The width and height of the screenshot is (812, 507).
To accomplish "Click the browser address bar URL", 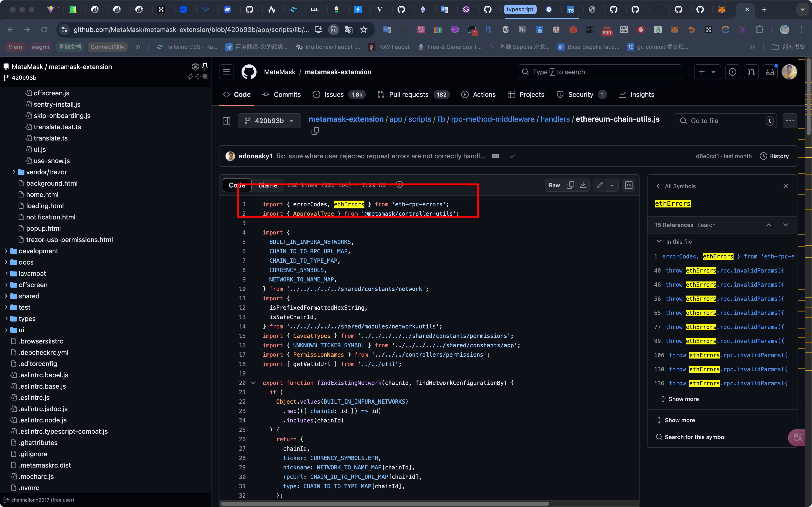I will [191, 30].
